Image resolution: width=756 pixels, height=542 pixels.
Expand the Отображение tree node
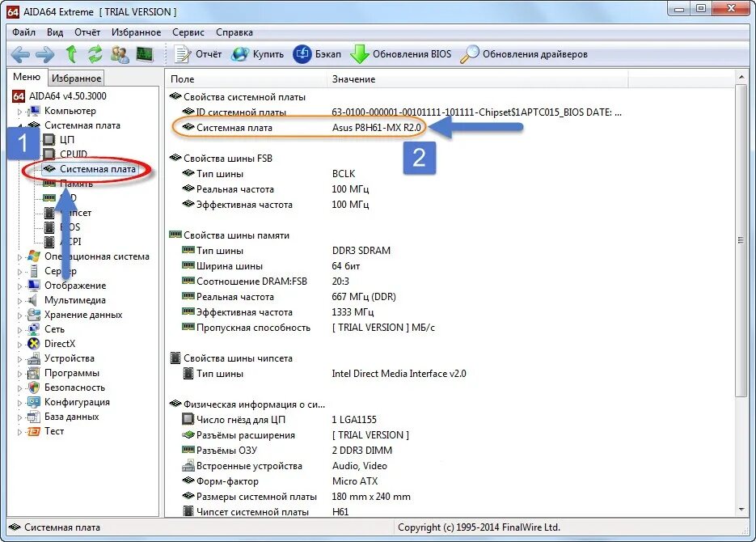pyautogui.click(x=19, y=286)
